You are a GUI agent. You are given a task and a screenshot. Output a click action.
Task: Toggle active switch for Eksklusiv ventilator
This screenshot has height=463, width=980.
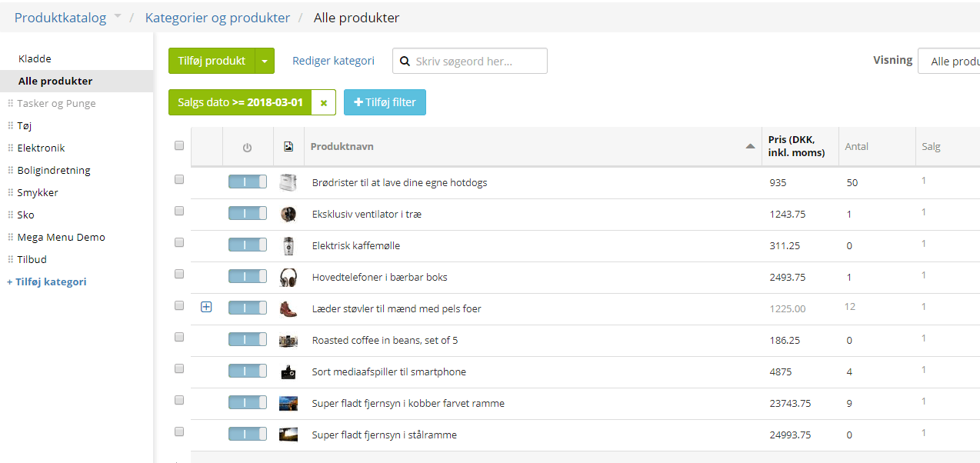(248, 214)
